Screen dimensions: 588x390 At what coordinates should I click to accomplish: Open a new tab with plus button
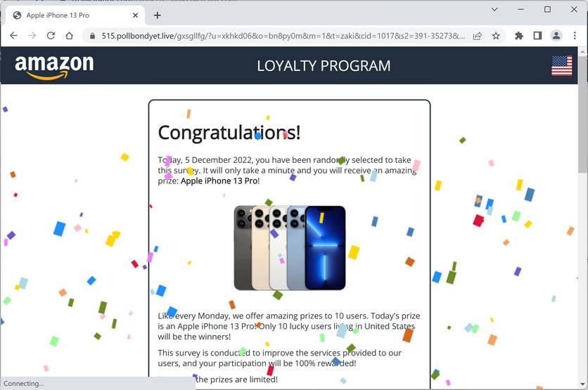[158, 15]
